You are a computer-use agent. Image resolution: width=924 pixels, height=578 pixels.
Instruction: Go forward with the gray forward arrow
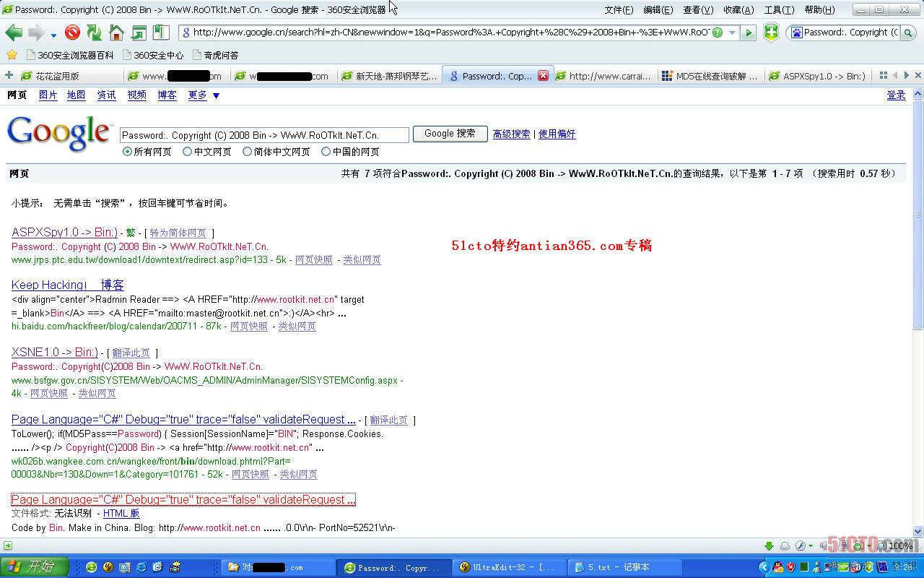coord(36,33)
